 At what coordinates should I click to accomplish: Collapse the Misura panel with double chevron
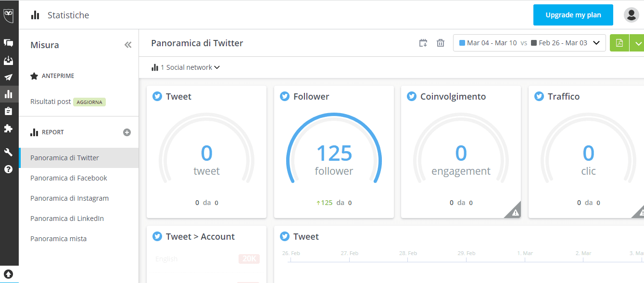click(128, 45)
